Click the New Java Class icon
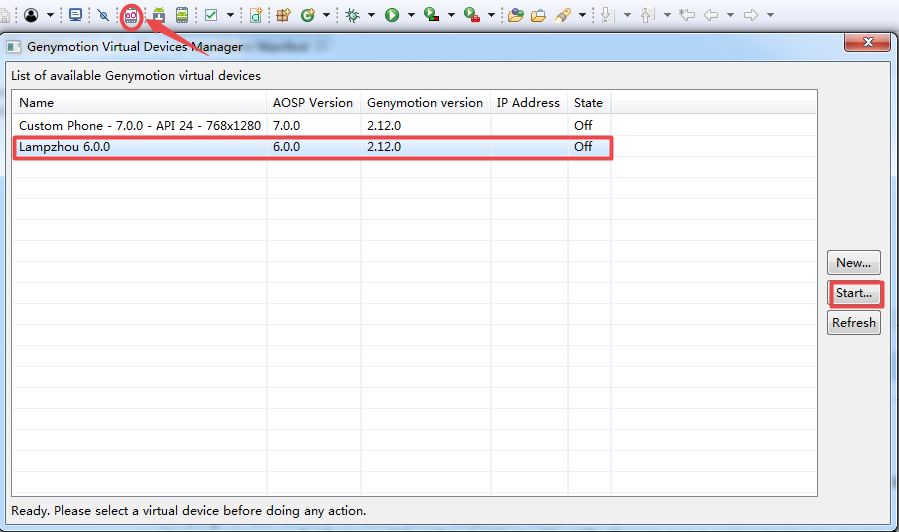The height and width of the screenshot is (532, 899). pyautogui.click(x=308, y=15)
